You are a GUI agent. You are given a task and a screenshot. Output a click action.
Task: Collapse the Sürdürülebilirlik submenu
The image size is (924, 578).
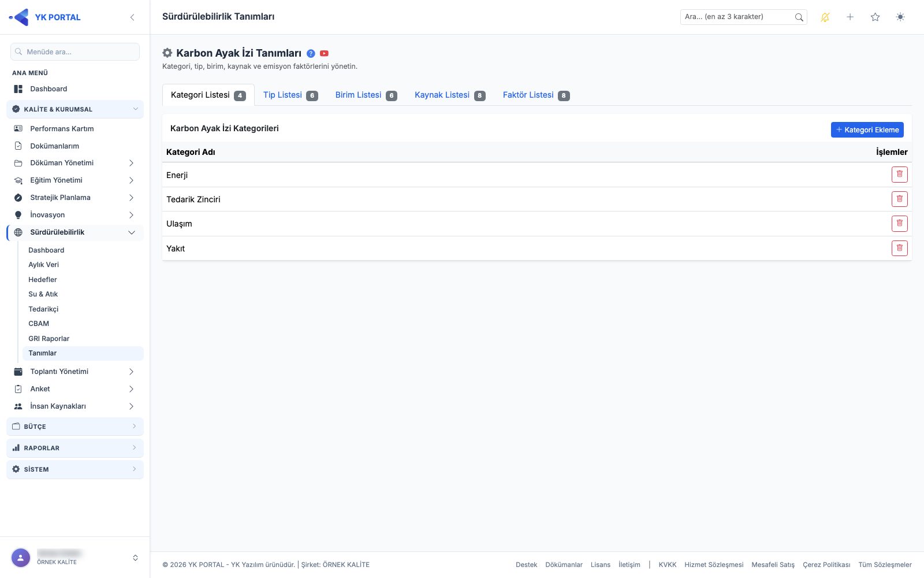(75, 232)
